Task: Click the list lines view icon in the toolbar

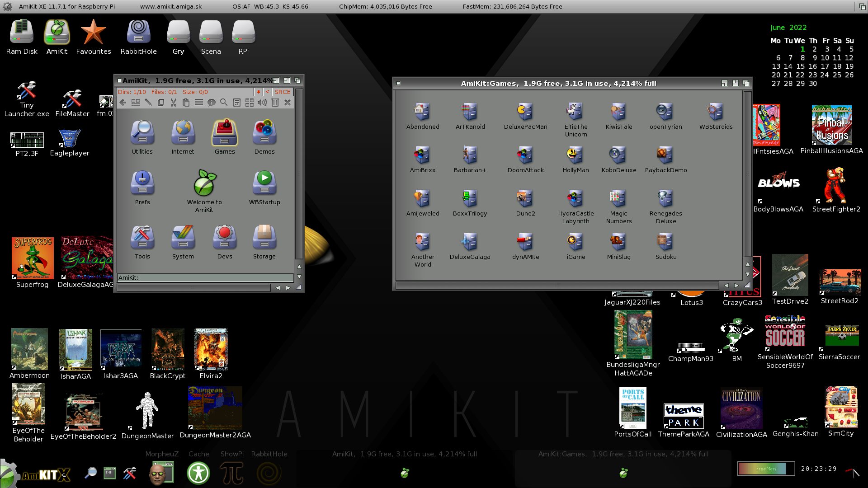Action: click(198, 103)
